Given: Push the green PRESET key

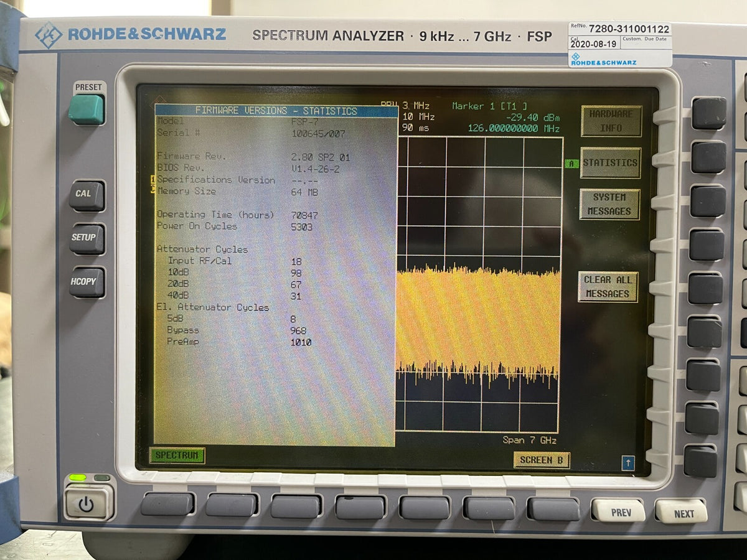Looking at the screenshot, I should pos(86,109).
